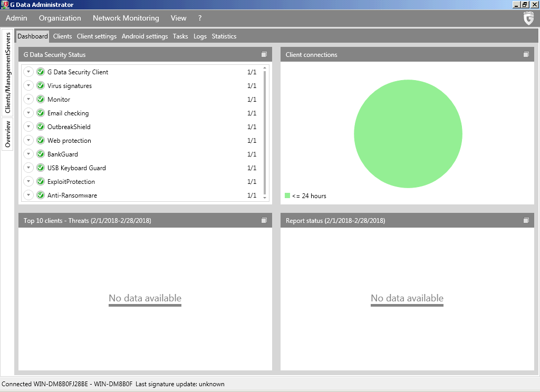This screenshot has height=392, width=540.
Task: Open the Network Monitoring menu
Action: point(126,18)
